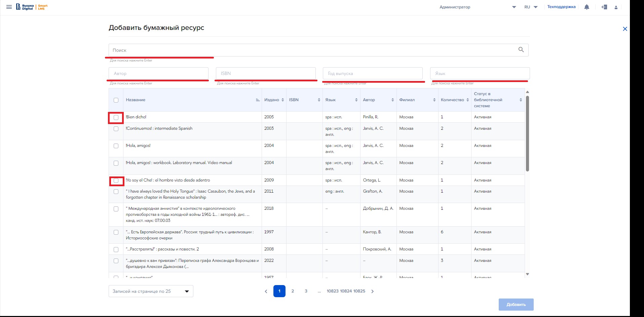Click the logout icon in header
The width and height of the screenshot is (644, 317).
[x=604, y=7]
